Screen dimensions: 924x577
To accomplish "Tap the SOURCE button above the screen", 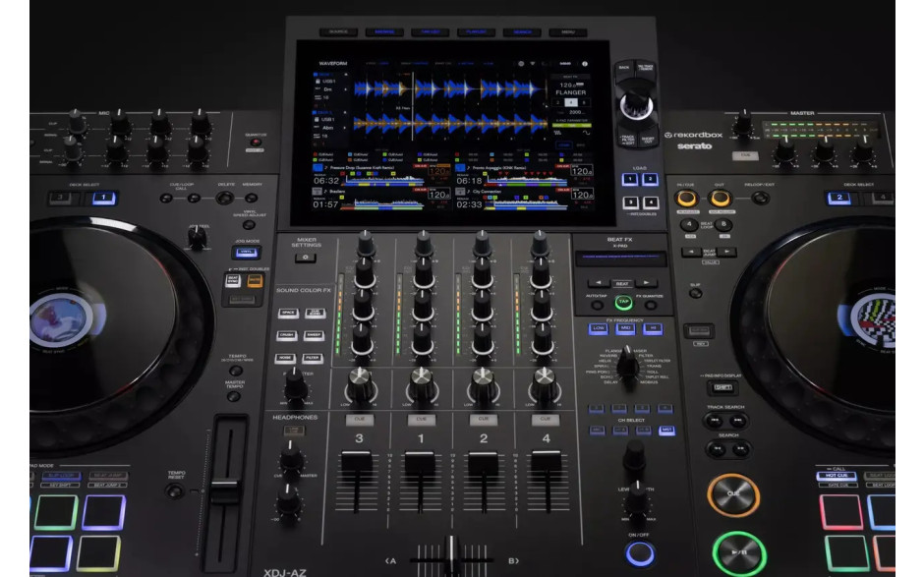I will tap(338, 31).
